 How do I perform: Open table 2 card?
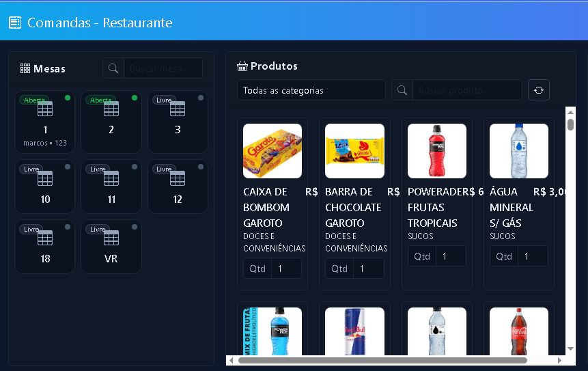click(x=111, y=122)
